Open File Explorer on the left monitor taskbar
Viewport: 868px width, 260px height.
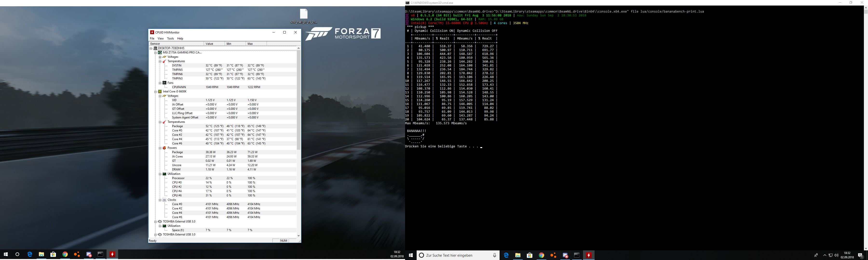click(41, 255)
